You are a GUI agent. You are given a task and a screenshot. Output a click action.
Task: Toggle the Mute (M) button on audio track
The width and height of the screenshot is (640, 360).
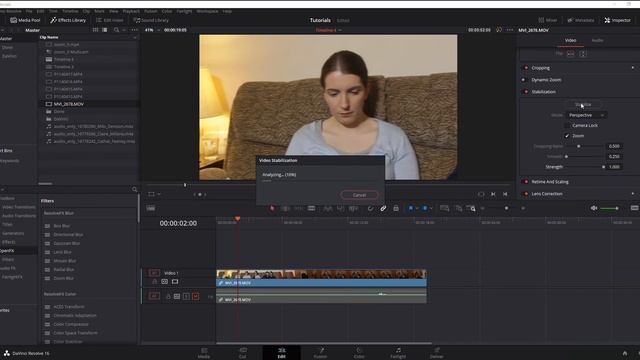(x=196, y=296)
